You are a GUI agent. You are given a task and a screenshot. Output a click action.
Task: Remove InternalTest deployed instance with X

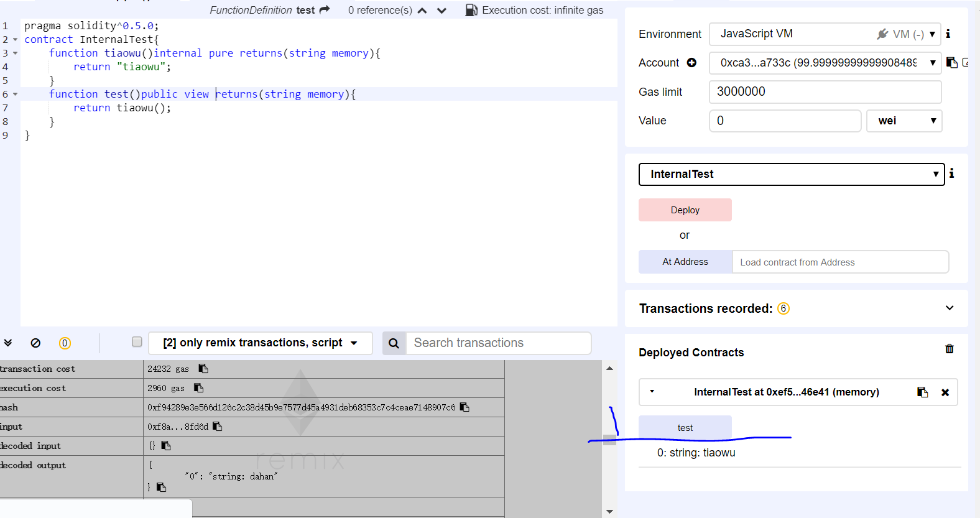coord(945,392)
